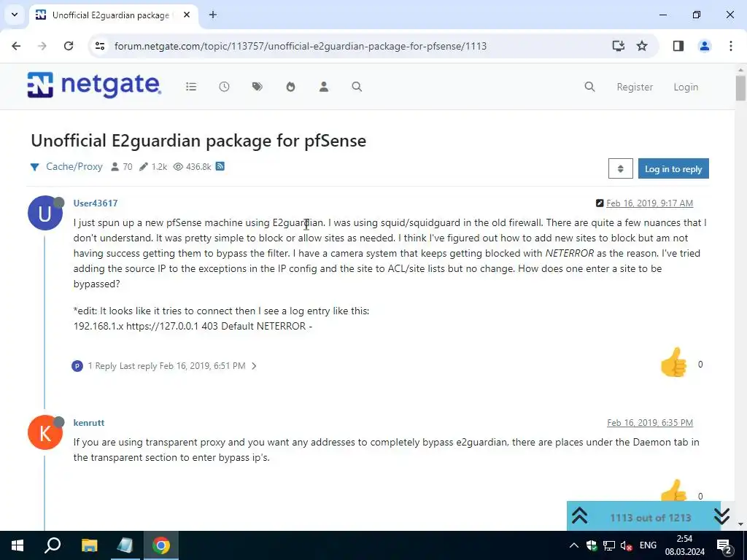
Task: Open the Feb 16, 2019, 6:35 PM timestamp link
Action: pos(650,422)
